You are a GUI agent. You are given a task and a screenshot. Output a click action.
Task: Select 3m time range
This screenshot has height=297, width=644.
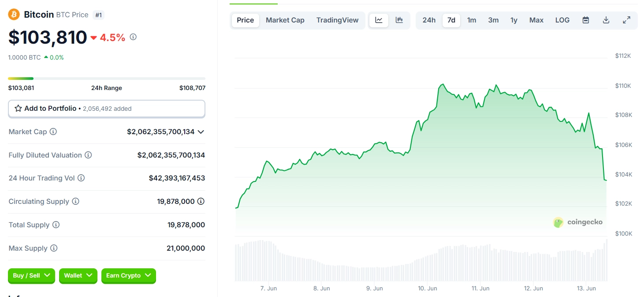(493, 20)
